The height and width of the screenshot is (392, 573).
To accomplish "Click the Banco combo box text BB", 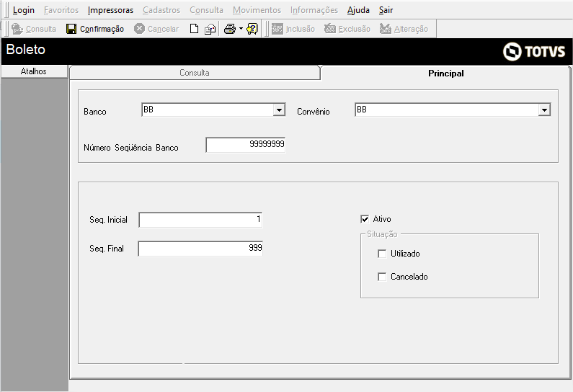I will click(x=148, y=110).
